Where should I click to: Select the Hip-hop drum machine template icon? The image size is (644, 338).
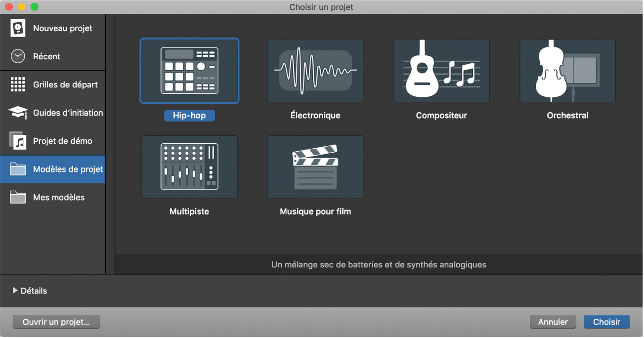(x=189, y=71)
